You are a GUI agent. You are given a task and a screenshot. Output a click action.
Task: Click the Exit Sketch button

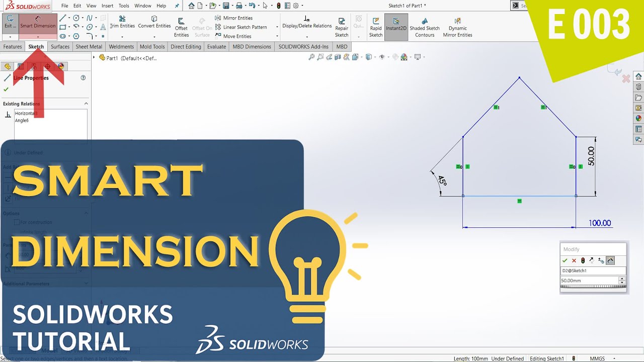point(10,23)
